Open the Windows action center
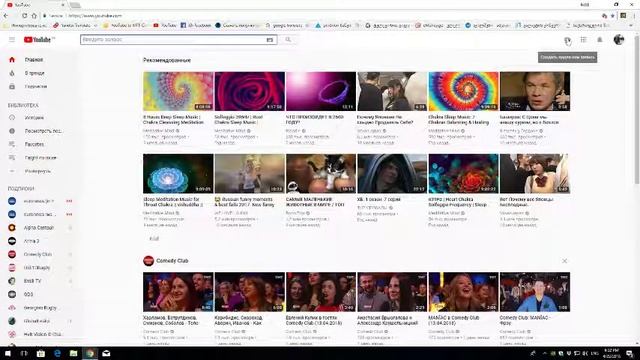Image resolution: width=640 pixels, height=360 pixels. (x=630, y=353)
